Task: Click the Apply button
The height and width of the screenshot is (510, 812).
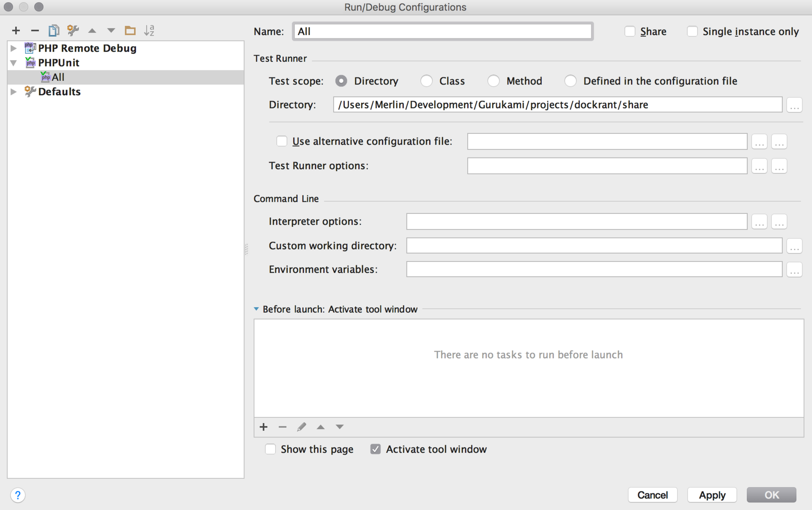Action: [712, 495]
